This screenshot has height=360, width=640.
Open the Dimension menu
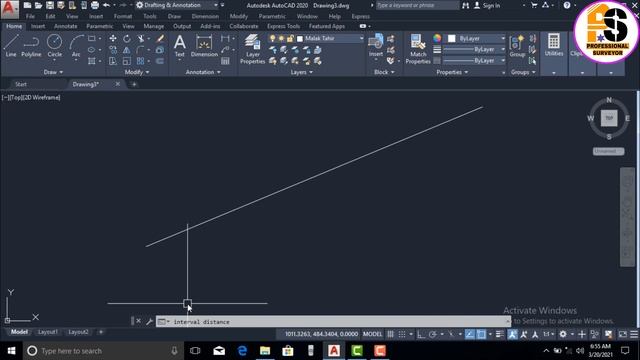coord(205,16)
